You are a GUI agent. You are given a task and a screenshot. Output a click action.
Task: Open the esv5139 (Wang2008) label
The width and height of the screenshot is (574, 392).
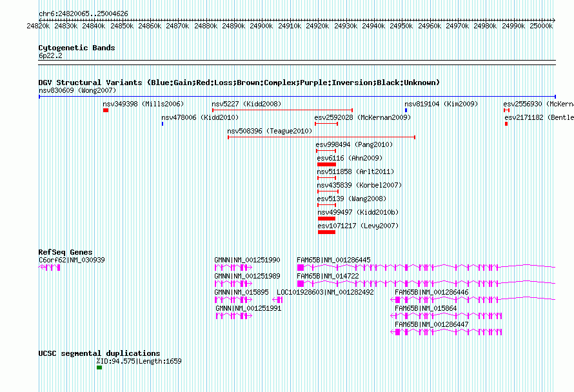[351, 199]
